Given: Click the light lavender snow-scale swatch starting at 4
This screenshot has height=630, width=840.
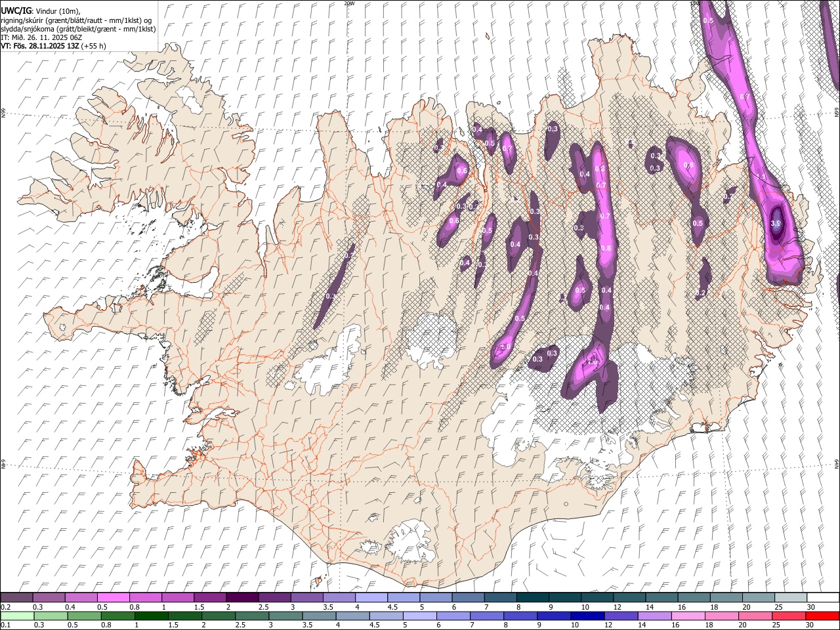Looking at the screenshot, I should tap(371, 597).
